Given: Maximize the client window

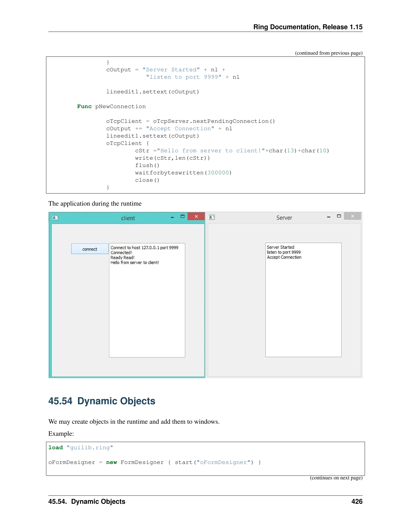Looking at the screenshot, I should tap(182, 217).
